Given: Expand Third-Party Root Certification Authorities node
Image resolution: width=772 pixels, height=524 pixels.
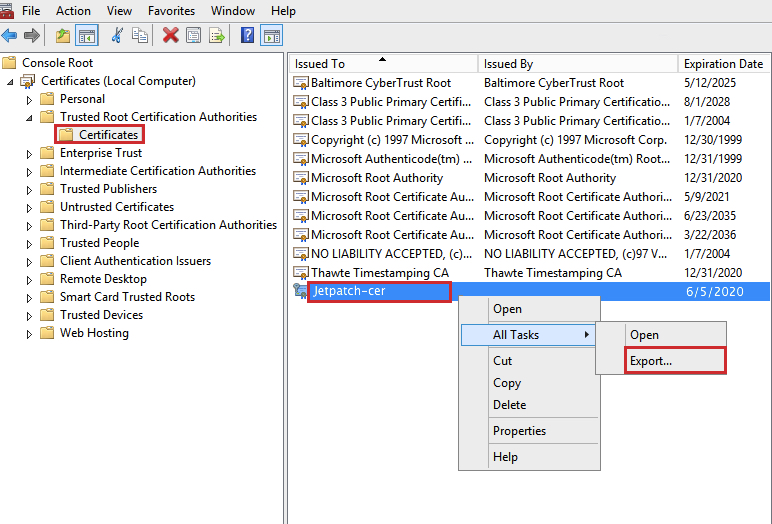Looking at the screenshot, I should [29, 226].
